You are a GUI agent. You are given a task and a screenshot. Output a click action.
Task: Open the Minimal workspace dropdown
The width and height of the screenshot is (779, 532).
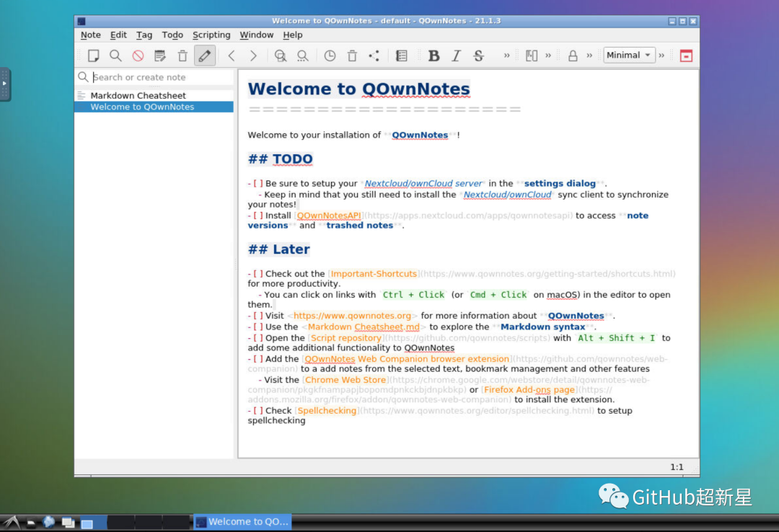click(629, 55)
